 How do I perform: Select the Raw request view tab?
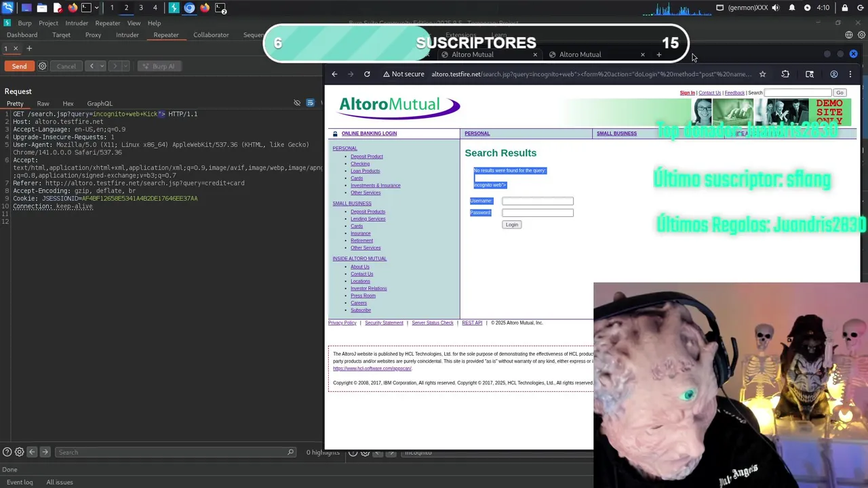click(43, 104)
